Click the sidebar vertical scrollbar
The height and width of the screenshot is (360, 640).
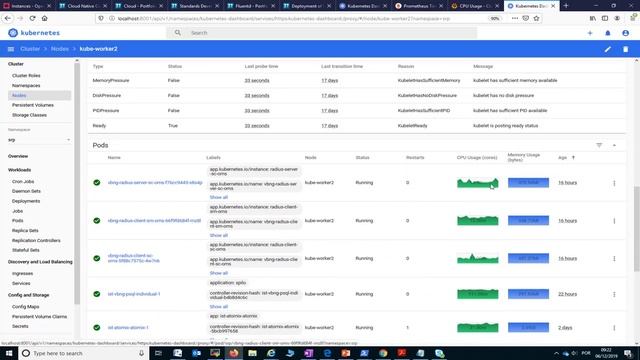point(77,184)
